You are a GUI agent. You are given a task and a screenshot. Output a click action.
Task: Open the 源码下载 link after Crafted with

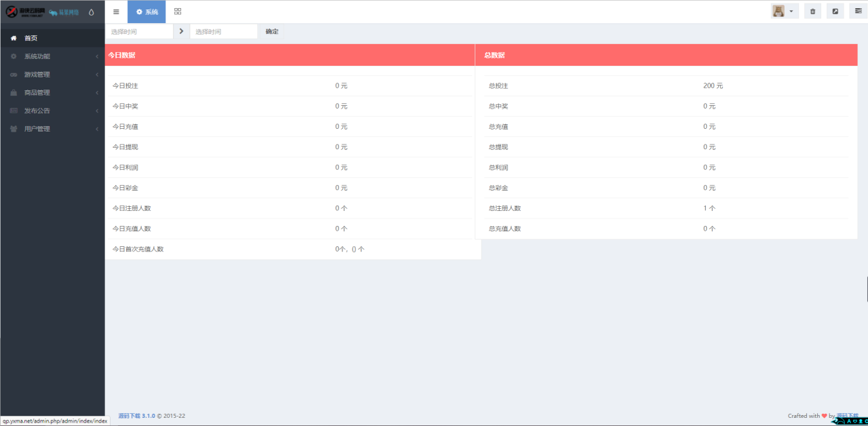click(x=848, y=416)
